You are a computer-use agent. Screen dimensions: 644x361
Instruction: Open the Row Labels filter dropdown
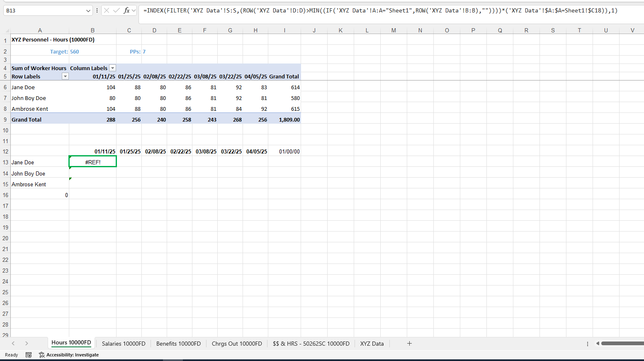click(65, 76)
